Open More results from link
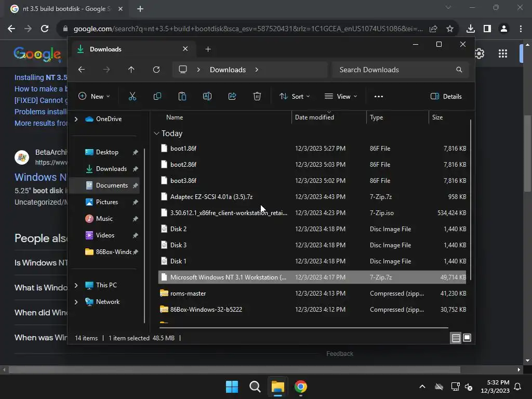 (41, 123)
